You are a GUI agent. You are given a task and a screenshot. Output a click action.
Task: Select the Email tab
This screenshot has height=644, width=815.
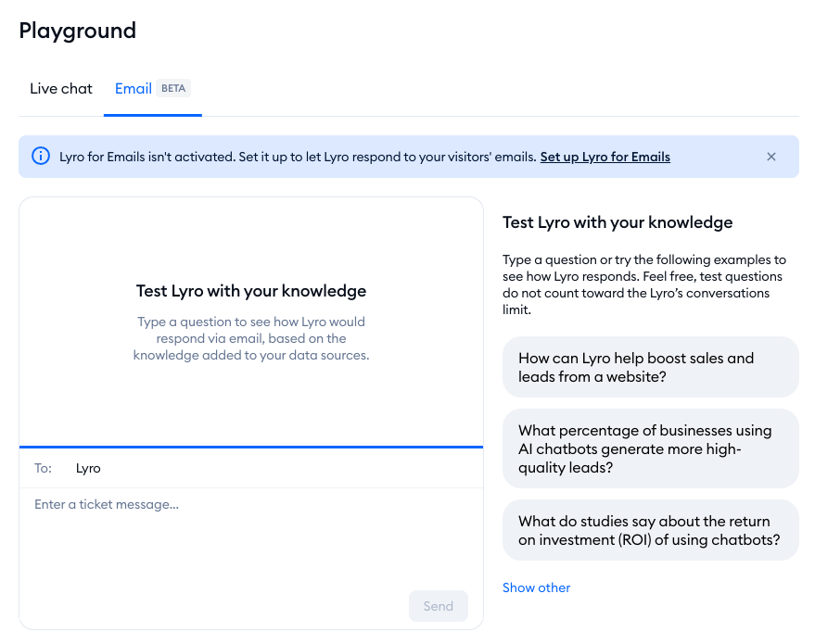tap(133, 89)
